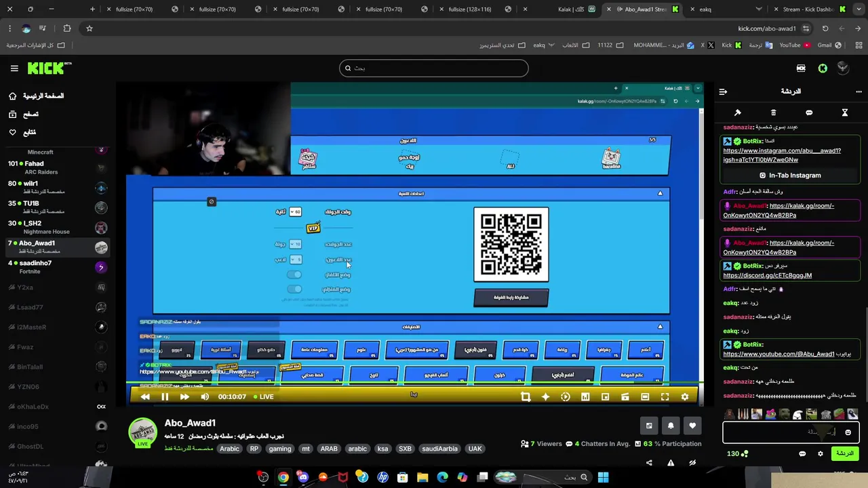This screenshot has height=488, width=868.
Task: Open a new browser tab
Action: (93, 9)
